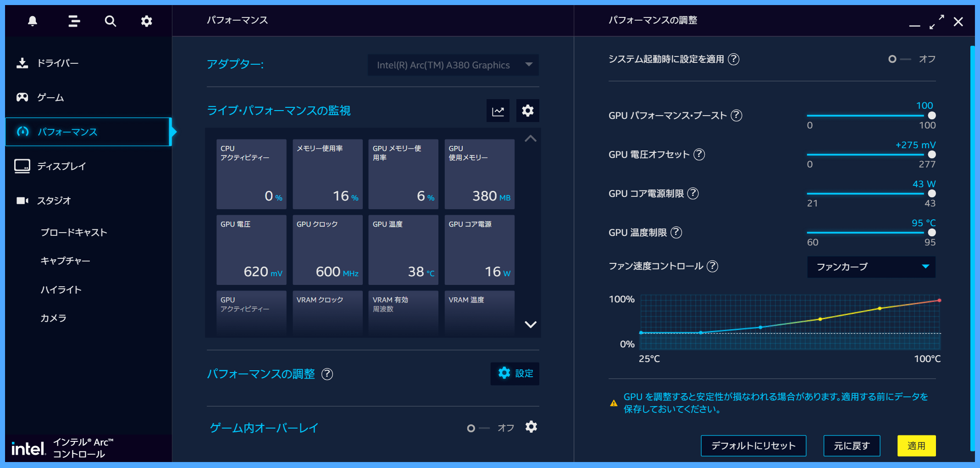Collapse metrics with the up chevron

point(531,139)
